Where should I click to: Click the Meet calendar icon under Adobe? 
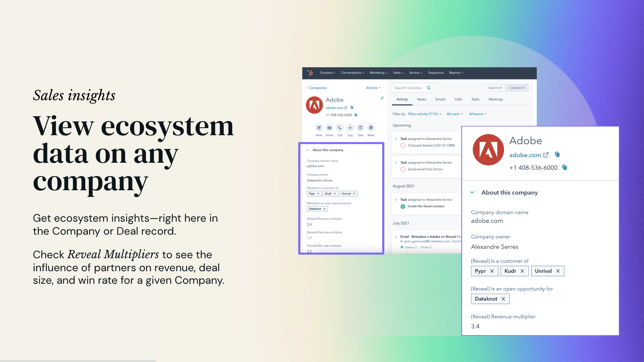[371, 128]
